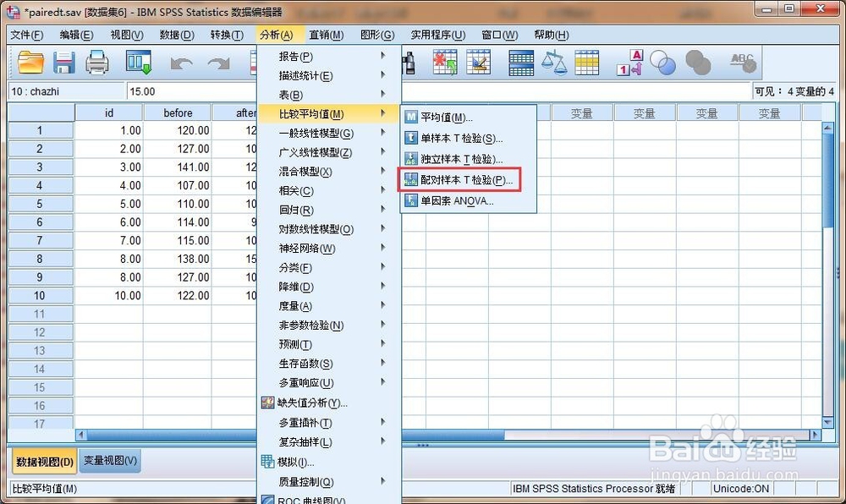The height and width of the screenshot is (504, 846).
Task: Expand 一般线性模型(G) submenu arrow
Action: (x=382, y=133)
